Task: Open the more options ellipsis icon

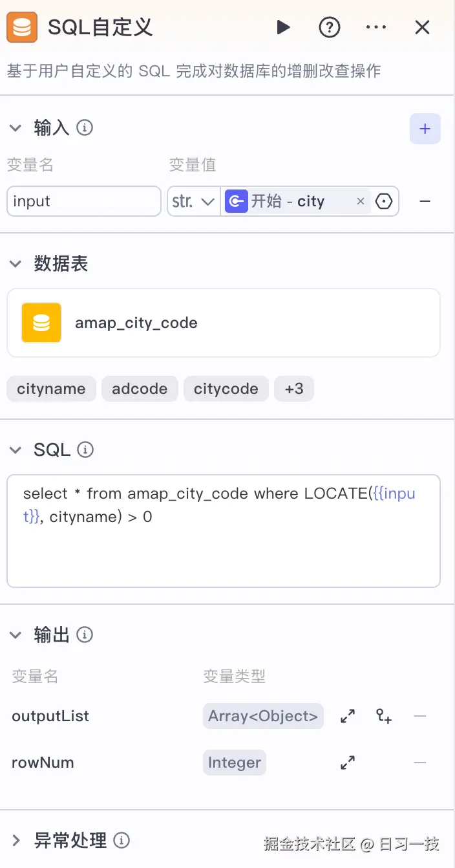Action: (x=376, y=27)
